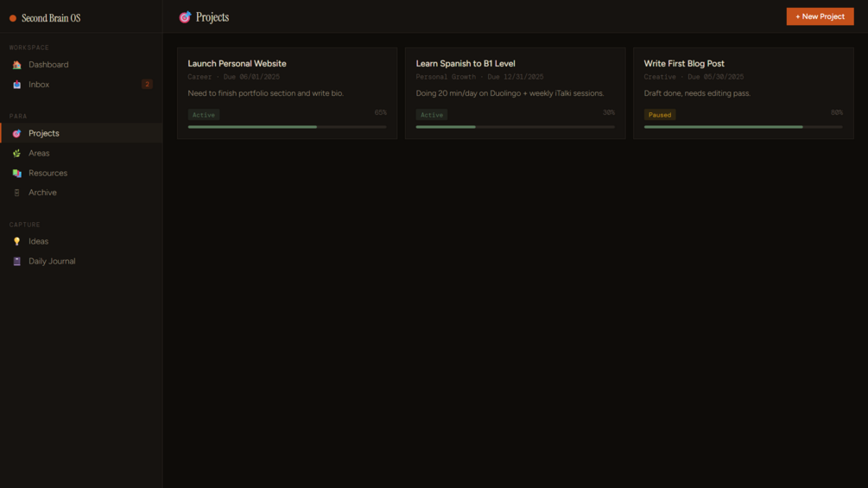Open the Write First Blog Post card
The height and width of the screenshot is (488, 868).
tap(744, 93)
